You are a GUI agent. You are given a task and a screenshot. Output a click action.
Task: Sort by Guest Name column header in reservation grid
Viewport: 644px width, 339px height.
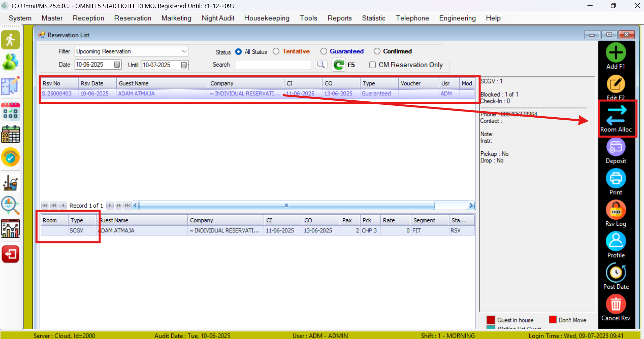click(162, 83)
